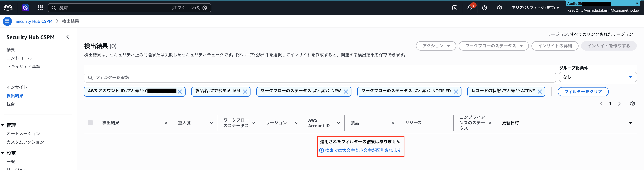This screenshot has height=170, width=644.
Task: Open the アジアパシフィック (東京) region selector
Action: [x=535, y=8]
